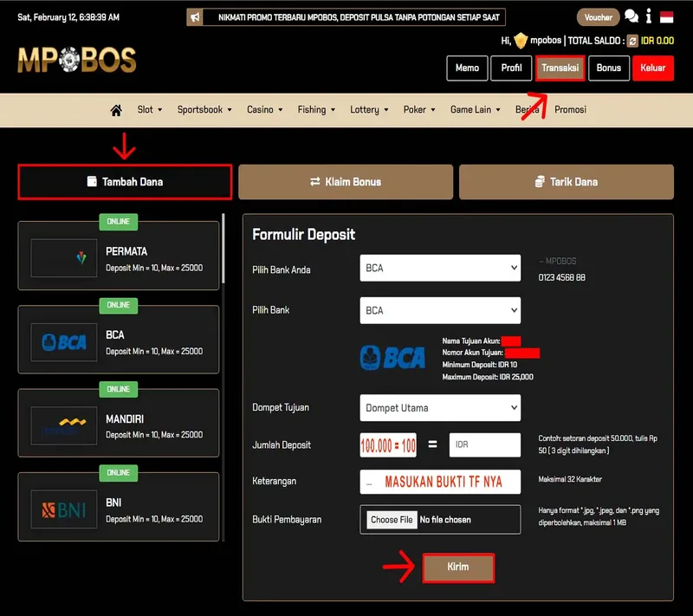Viewport: 693px width, 616px height.
Task: Click the bank list scrollbar
Action: (223, 249)
